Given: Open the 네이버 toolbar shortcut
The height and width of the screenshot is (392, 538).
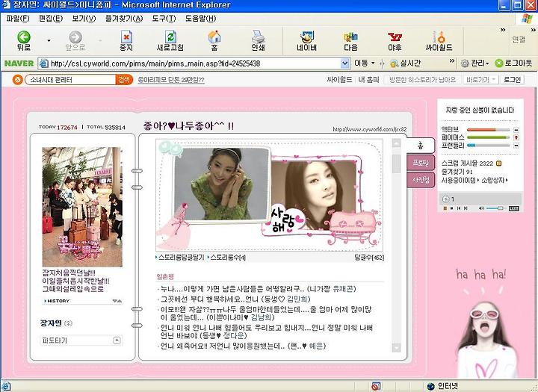Looking at the screenshot, I should click(306, 41).
